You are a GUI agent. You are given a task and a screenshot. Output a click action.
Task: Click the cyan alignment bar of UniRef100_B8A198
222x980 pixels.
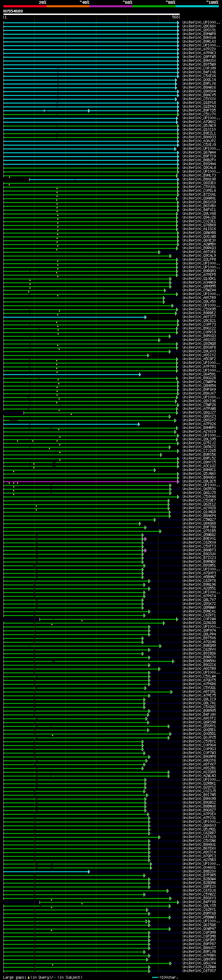coord(104,180)
